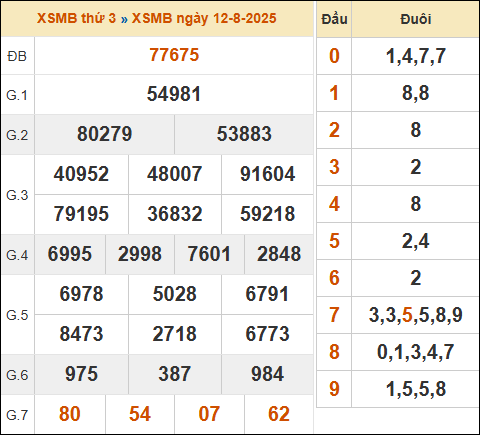Select the special prize number 77675
Image resolution: width=480 pixels, height=435 pixels.
pos(174,55)
